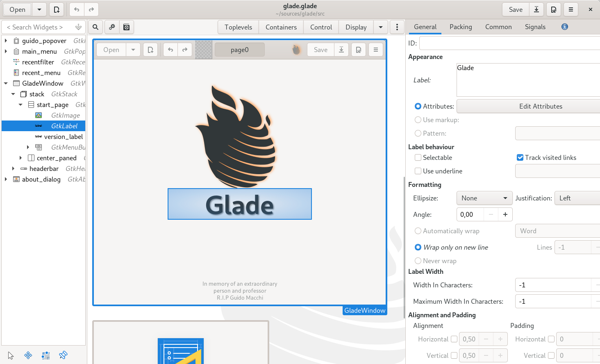Switch to the Packing tab

click(461, 27)
